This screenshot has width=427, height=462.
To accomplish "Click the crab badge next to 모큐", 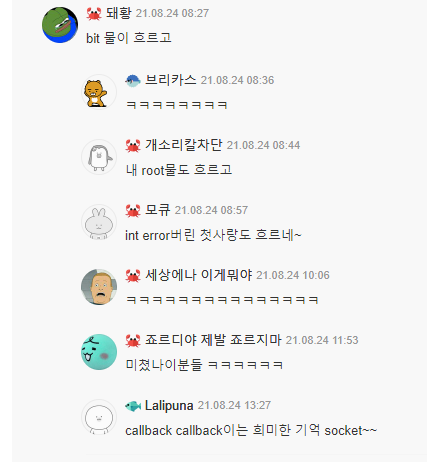I will pyautogui.click(x=133, y=210).
